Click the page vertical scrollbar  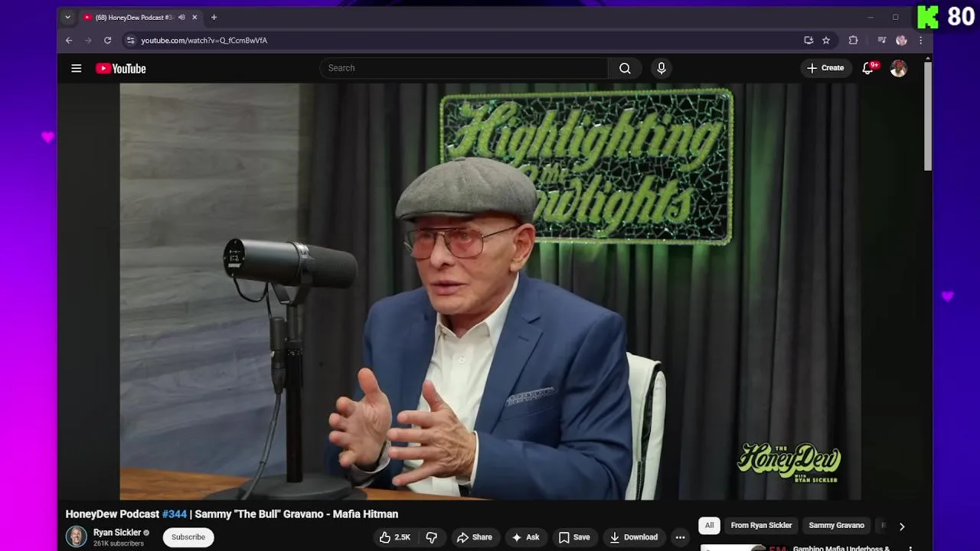[x=928, y=115]
